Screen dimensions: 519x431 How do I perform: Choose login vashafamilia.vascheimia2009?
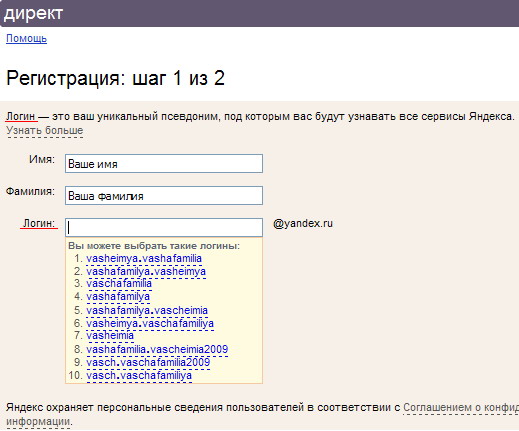pyautogui.click(x=157, y=349)
